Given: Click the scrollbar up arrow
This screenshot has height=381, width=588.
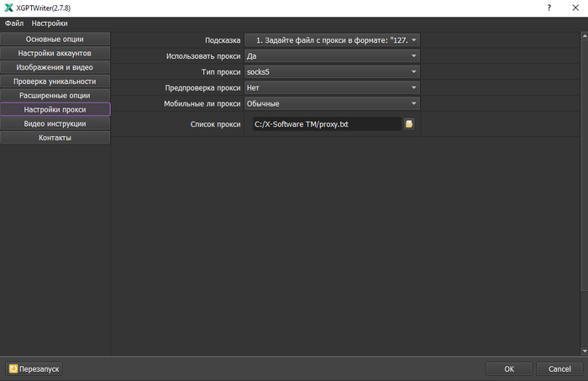Looking at the screenshot, I should click(x=585, y=36).
